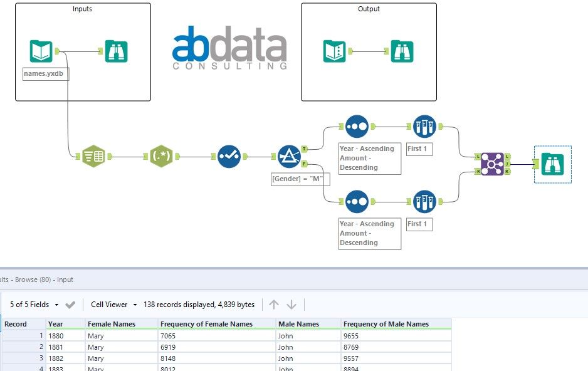The width and height of the screenshot is (588, 371).
Task: Click the Join tool's R input anchor
Action: pyautogui.click(x=478, y=171)
